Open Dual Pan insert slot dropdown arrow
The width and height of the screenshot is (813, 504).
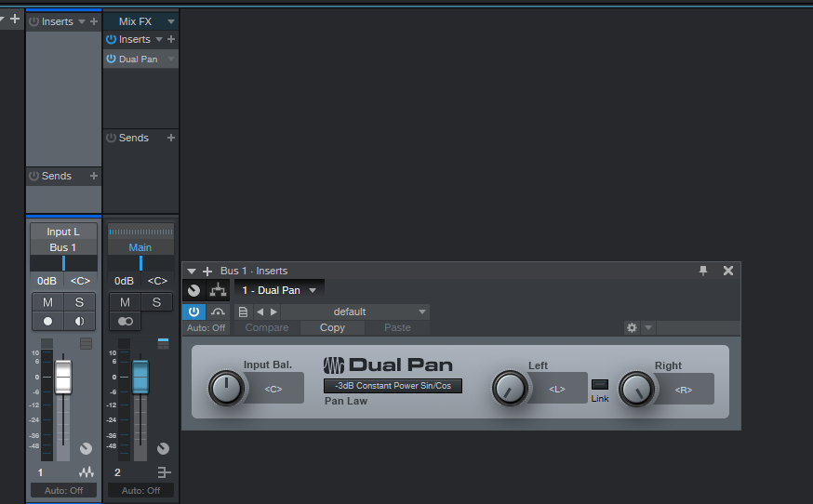(171, 59)
